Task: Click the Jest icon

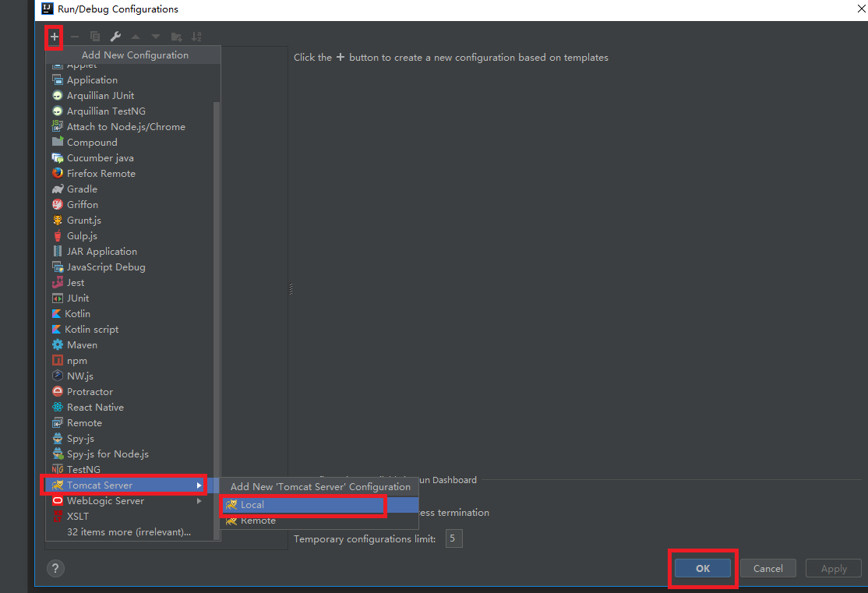Action: coord(58,282)
